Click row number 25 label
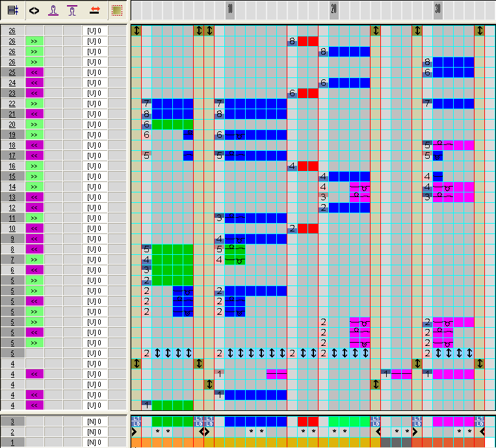 coord(12,72)
